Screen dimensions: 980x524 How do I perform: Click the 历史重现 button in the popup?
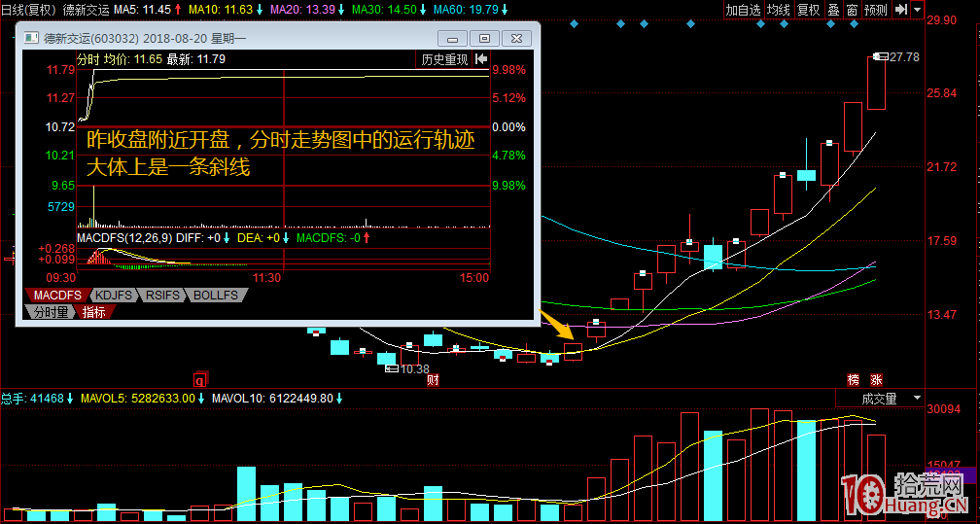pos(444,59)
